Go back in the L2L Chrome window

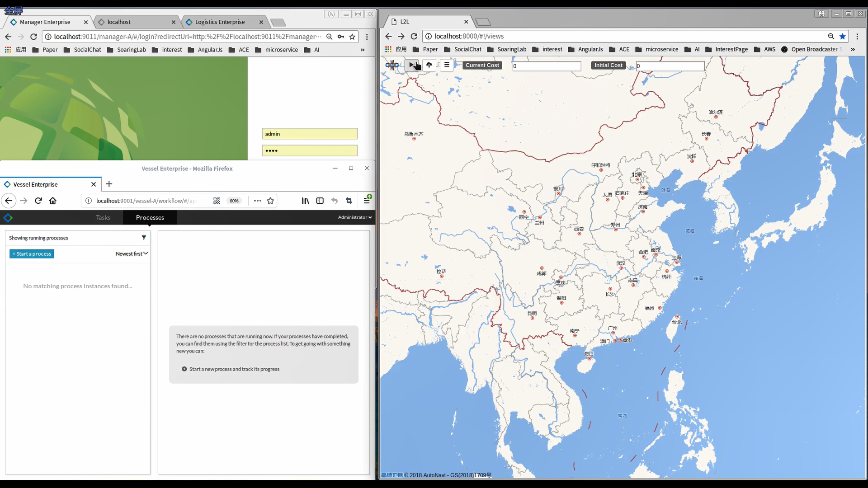coord(388,36)
